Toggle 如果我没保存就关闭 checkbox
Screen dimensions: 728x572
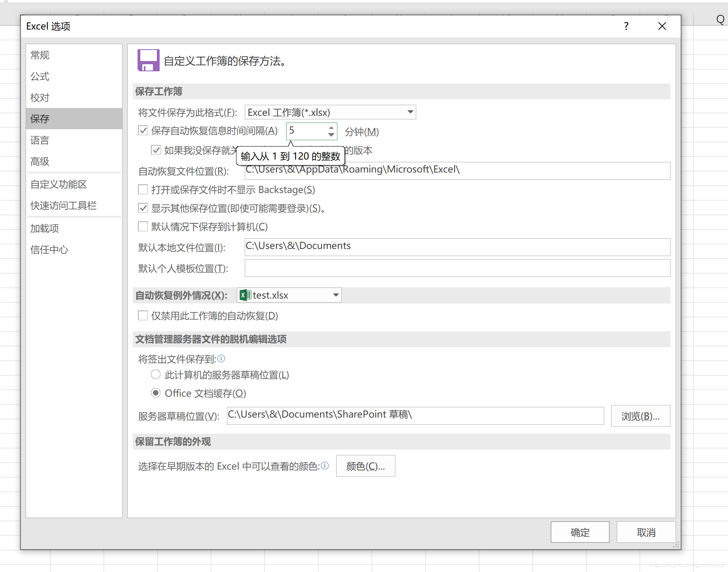(x=156, y=150)
